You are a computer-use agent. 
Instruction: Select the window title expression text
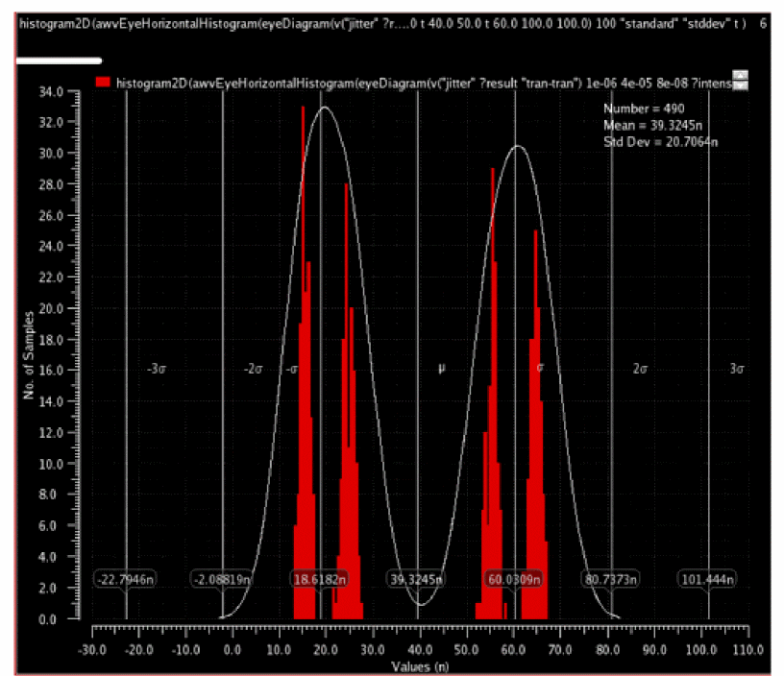click(382, 23)
